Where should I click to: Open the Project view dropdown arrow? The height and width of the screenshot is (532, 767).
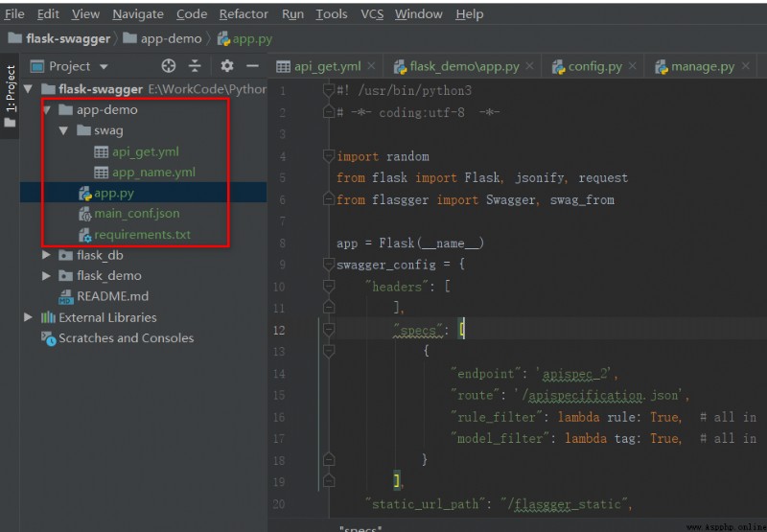(x=104, y=66)
